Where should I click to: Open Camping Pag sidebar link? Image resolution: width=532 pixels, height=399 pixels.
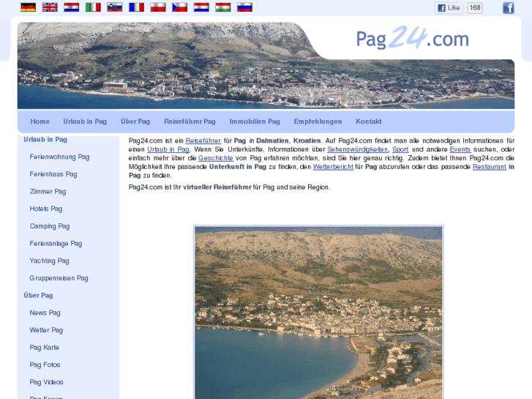pyautogui.click(x=50, y=225)
